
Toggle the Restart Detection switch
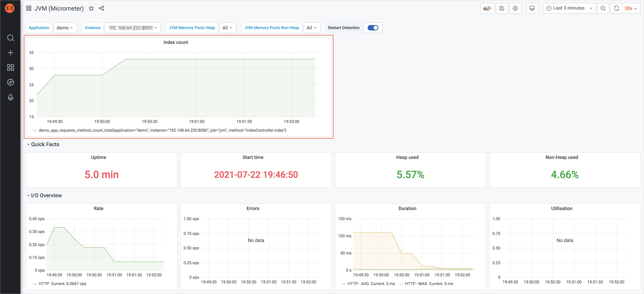[373, 28]
